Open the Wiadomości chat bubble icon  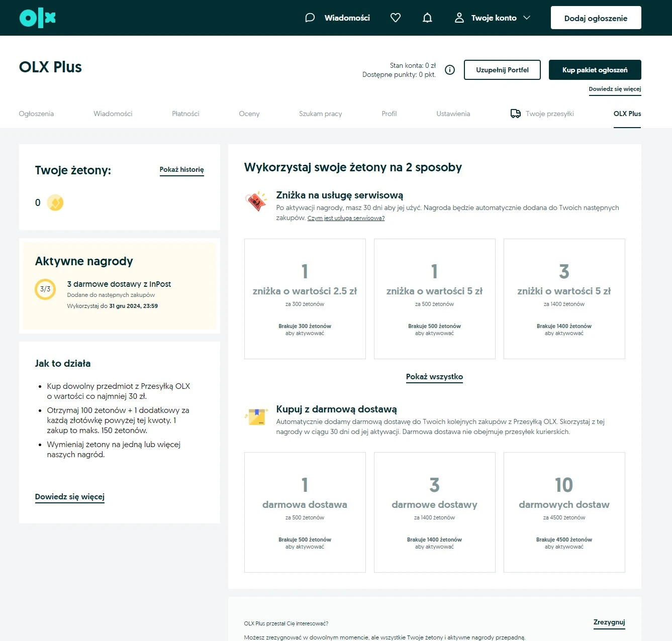310,18
